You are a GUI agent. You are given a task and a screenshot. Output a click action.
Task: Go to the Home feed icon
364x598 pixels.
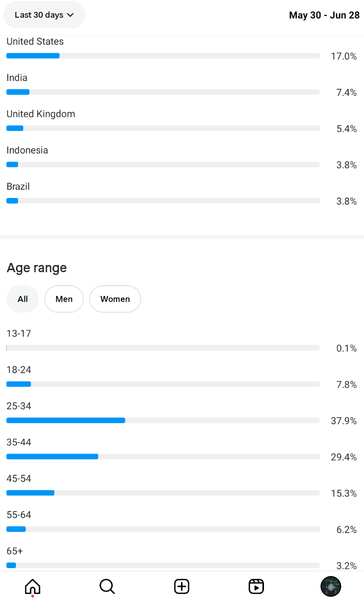[x=32, y=587]
